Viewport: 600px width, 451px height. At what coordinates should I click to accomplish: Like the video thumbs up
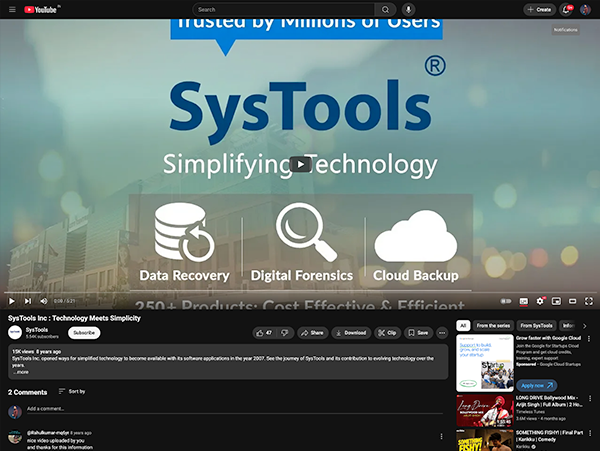pos(264,333)
